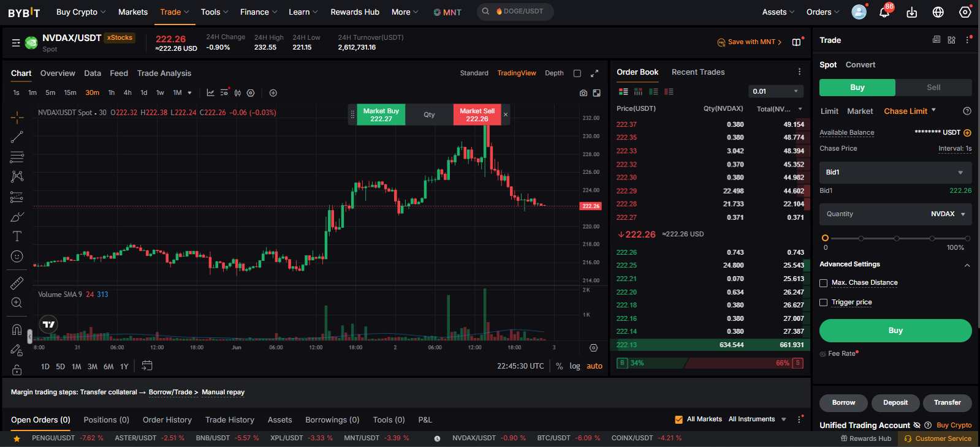Select the text annotation tool
The width and height of the screenshot is (980, 447).
(x=17, y=236)
